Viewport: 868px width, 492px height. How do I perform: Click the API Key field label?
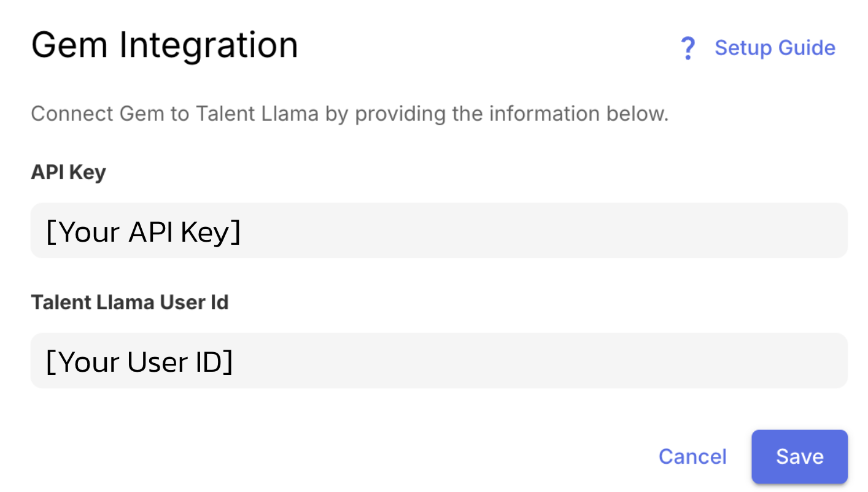(x=68, y=172)
